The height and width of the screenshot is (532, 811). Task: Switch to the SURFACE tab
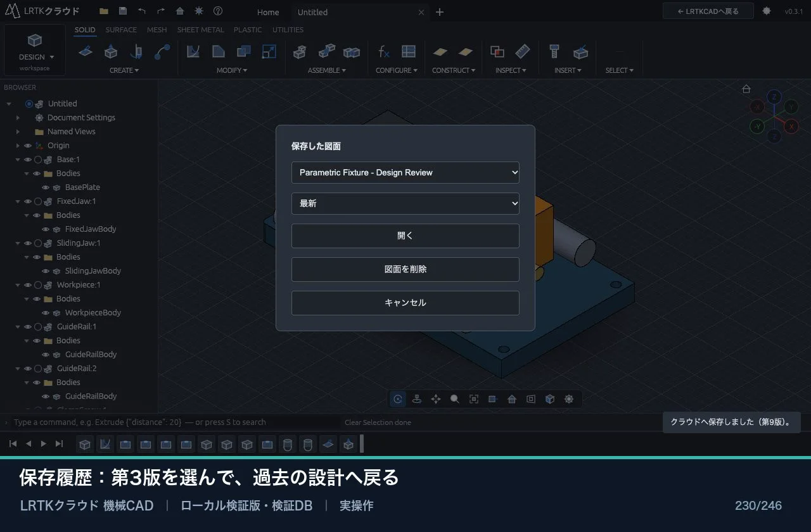coord(121,30)
